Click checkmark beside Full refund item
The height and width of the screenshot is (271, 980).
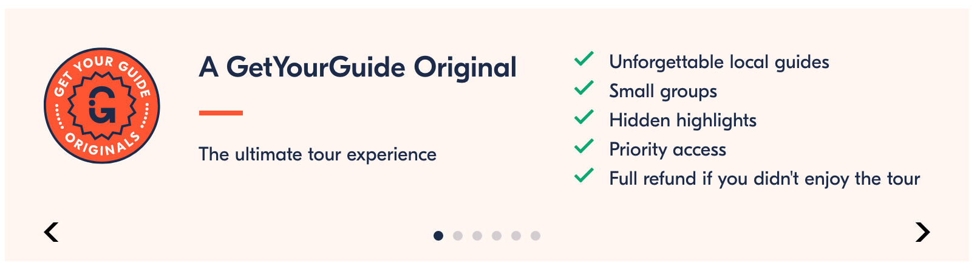click(584, 176)
